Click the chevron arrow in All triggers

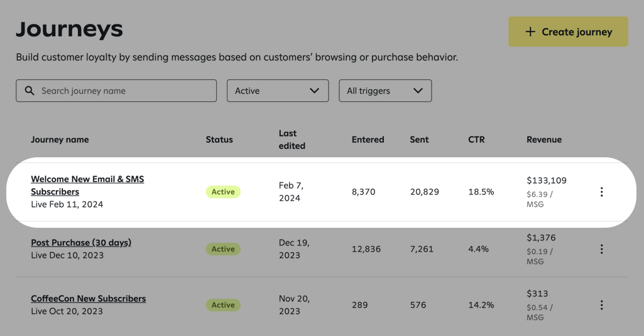click(418, 91)
